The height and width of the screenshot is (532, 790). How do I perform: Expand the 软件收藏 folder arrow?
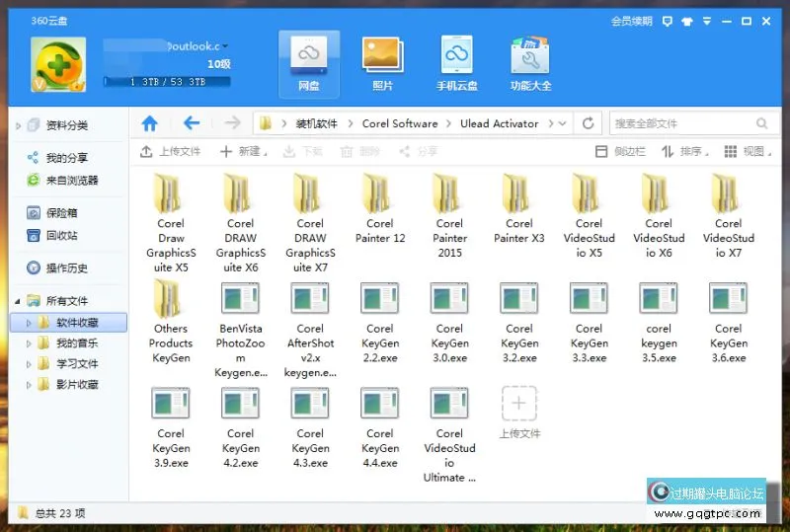pyautogui.click(x=29, y=323)
